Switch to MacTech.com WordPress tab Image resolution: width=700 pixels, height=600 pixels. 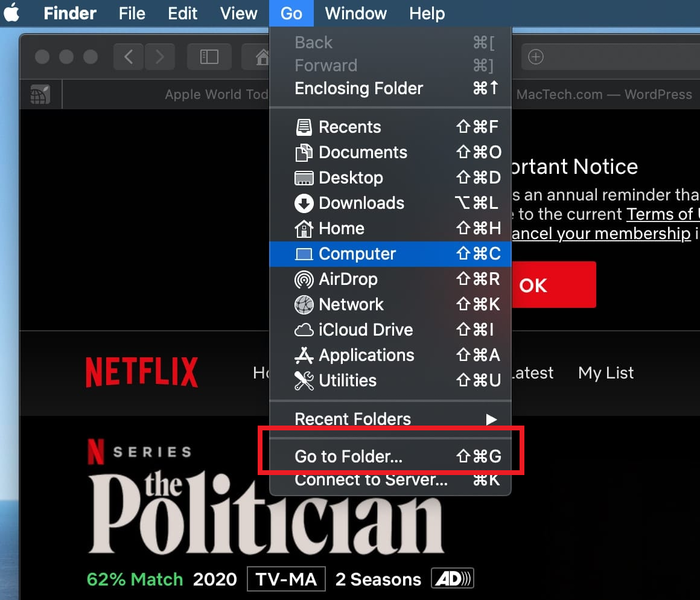604,95
